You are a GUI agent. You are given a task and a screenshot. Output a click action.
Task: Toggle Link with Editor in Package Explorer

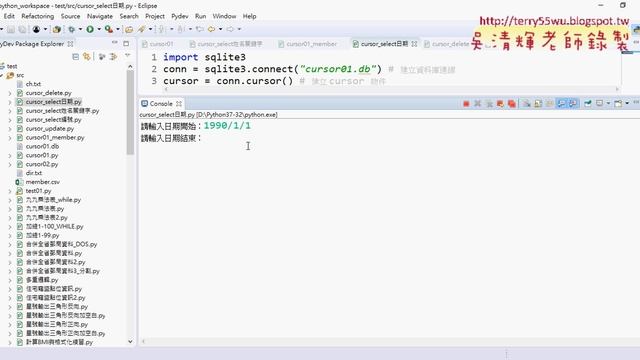pyautogui.click(x=87, y=56)
